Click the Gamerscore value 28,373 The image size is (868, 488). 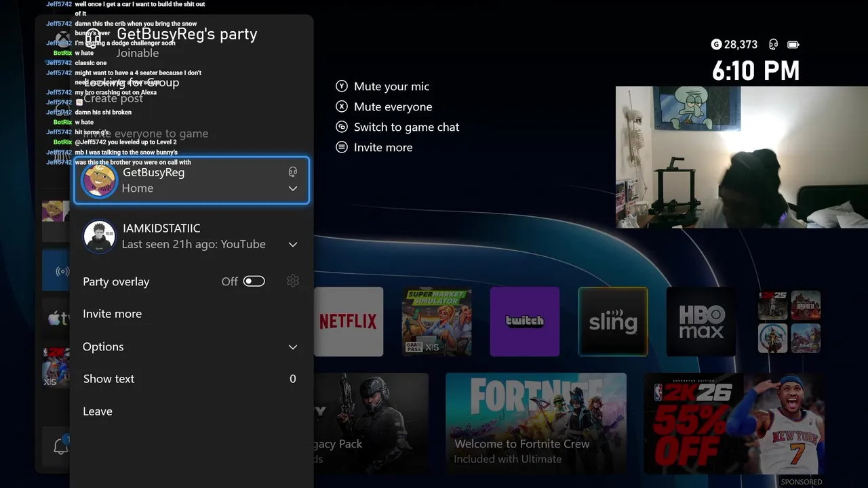[741, 45]
